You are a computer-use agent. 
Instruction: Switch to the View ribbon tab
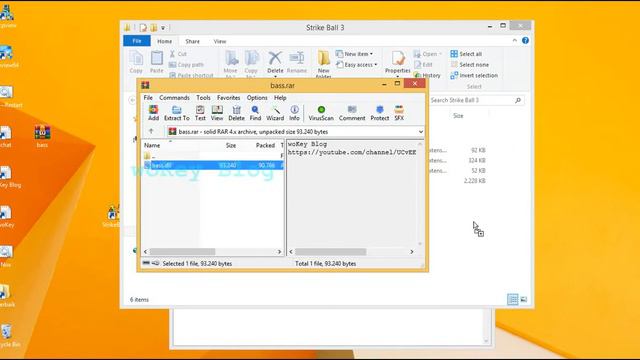pyautogui.click(x=220, y=41)
